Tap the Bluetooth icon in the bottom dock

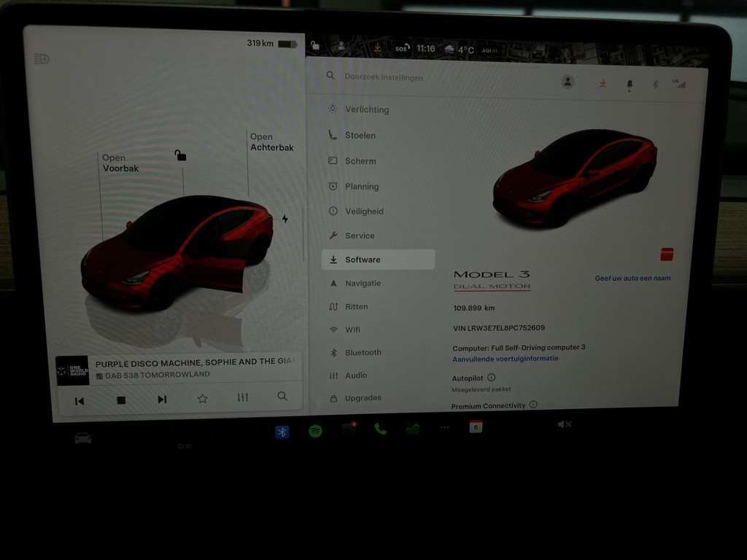pyautogui.click(x=282, y=432)
